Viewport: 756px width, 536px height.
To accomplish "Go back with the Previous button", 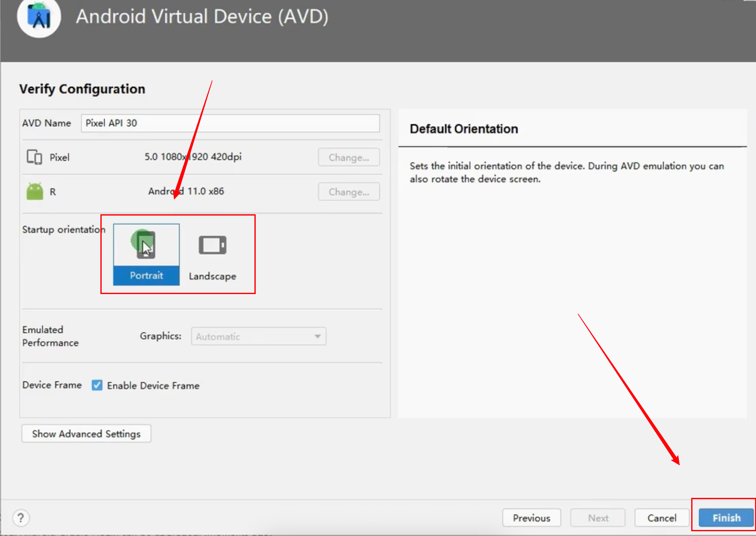I will [x=531, y=518].
